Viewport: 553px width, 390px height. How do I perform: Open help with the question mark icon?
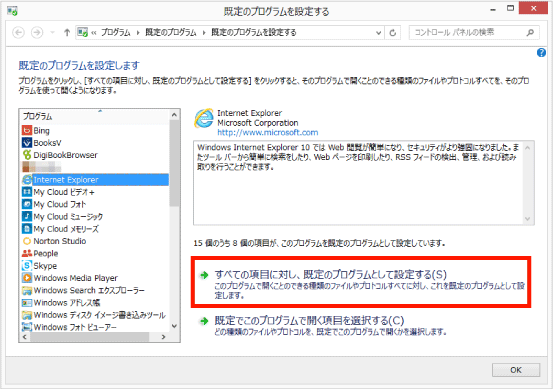pos(541,53)
